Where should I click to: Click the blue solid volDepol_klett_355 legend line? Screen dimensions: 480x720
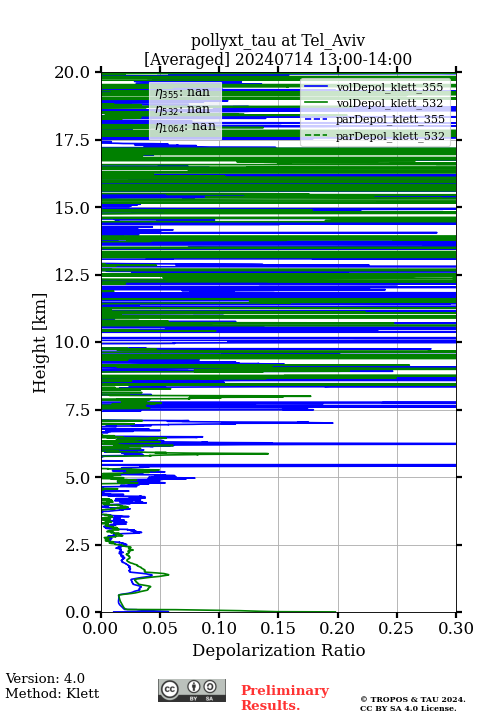point(316,87)
